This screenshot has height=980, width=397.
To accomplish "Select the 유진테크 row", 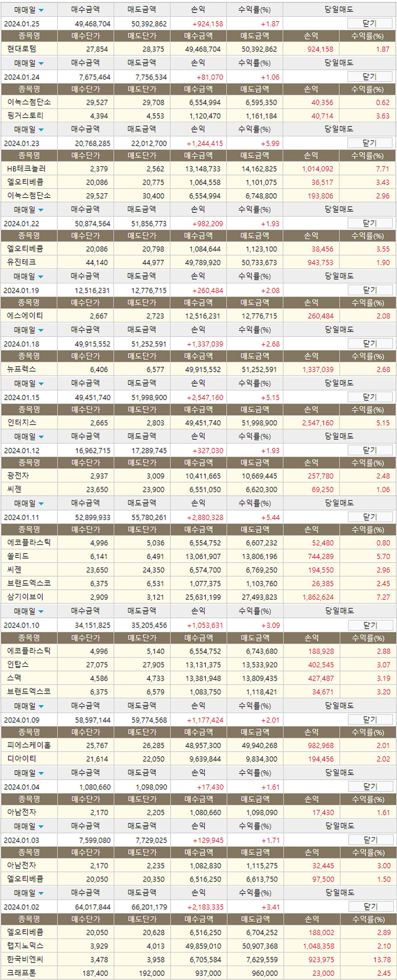I will [x=22, y=262].
